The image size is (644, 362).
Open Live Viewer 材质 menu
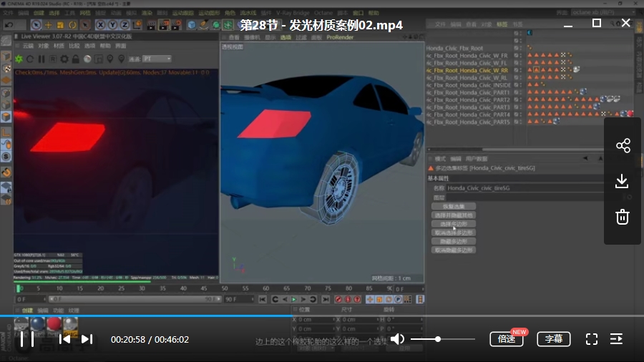(59, 46)
